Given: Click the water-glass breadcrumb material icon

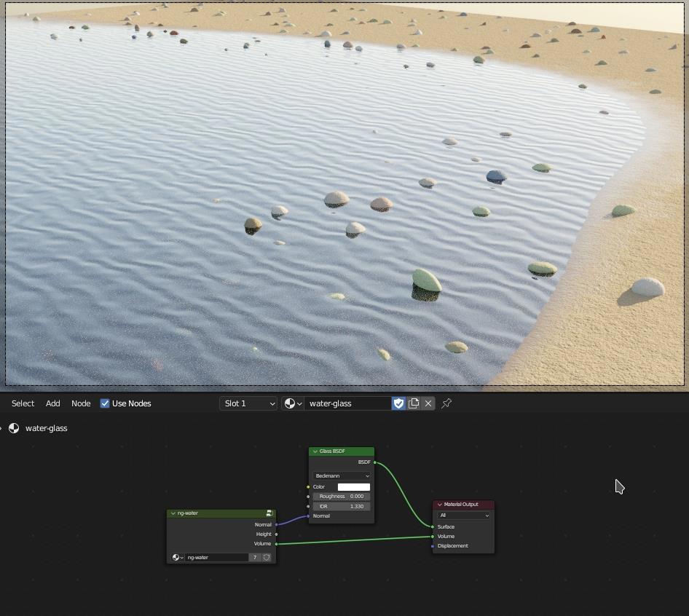Looking at the screenshot, I should (x=14, y=428).
